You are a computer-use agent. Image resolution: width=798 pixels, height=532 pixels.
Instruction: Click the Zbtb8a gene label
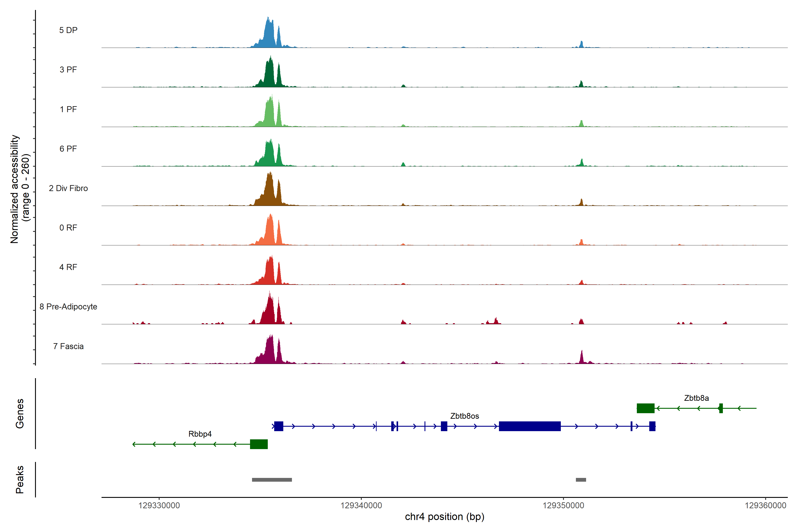pyautogui.click(x=696, y=398)
